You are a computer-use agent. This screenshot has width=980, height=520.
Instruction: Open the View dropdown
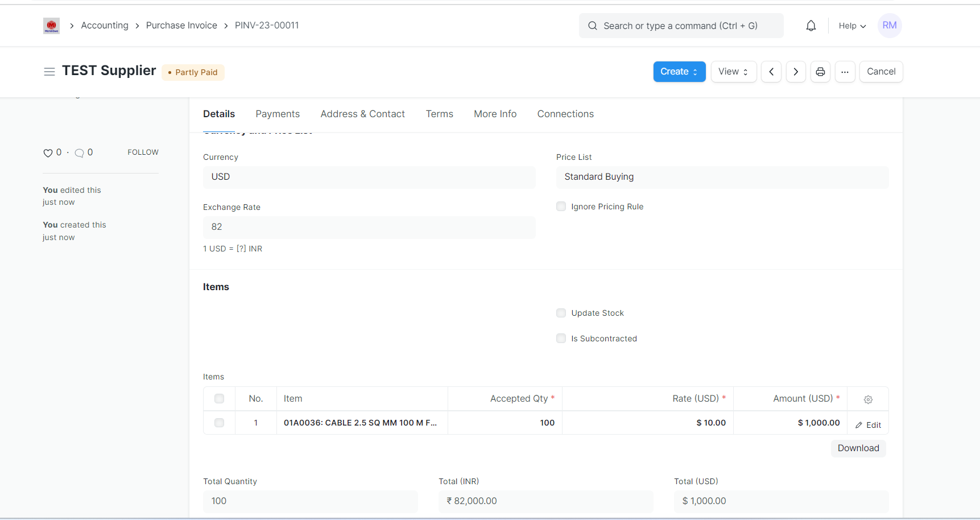pyautogui.click(x=733, y=72)
